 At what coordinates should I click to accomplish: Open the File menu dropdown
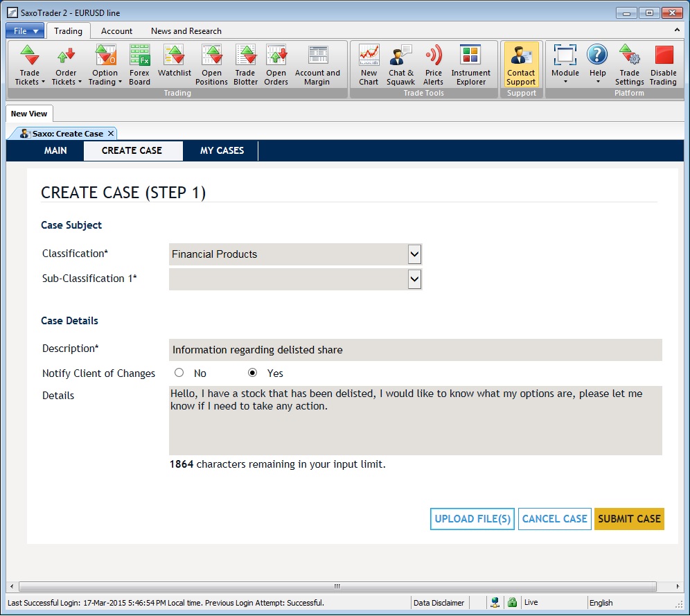[x=25, y=30]
